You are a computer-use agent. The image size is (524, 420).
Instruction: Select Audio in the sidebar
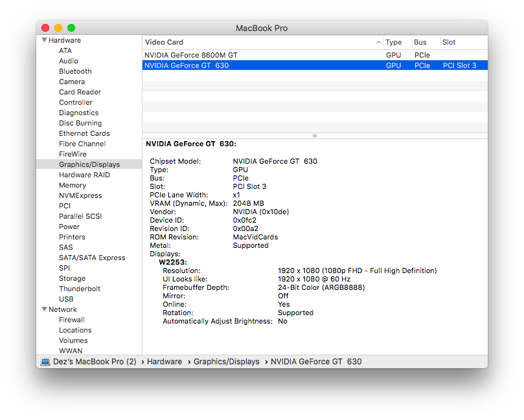pos(69,61)
